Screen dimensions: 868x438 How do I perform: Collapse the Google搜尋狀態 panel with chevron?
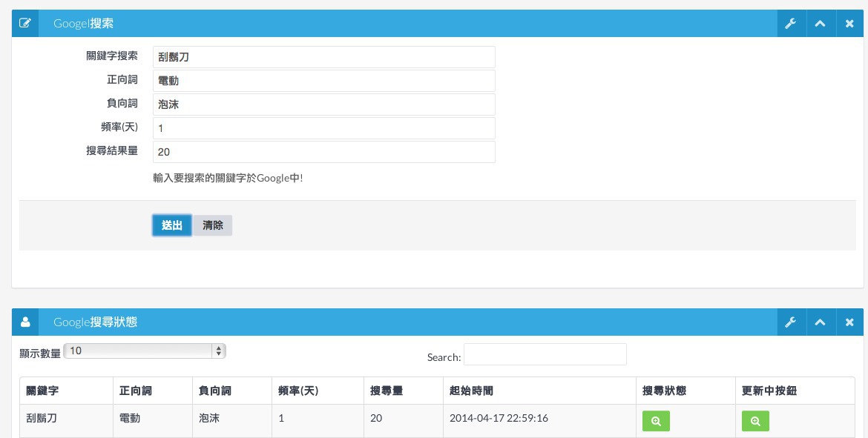tap(820, 322)
